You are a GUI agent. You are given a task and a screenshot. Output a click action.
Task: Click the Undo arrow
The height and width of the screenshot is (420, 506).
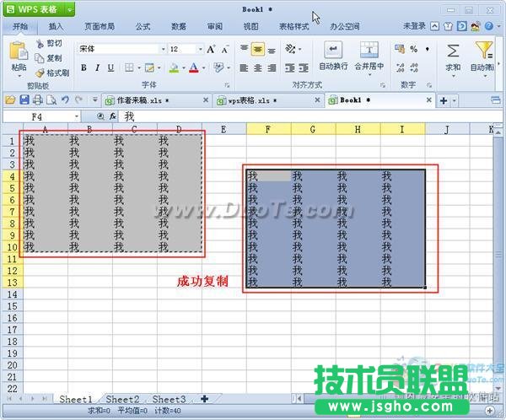click(65, 100)
